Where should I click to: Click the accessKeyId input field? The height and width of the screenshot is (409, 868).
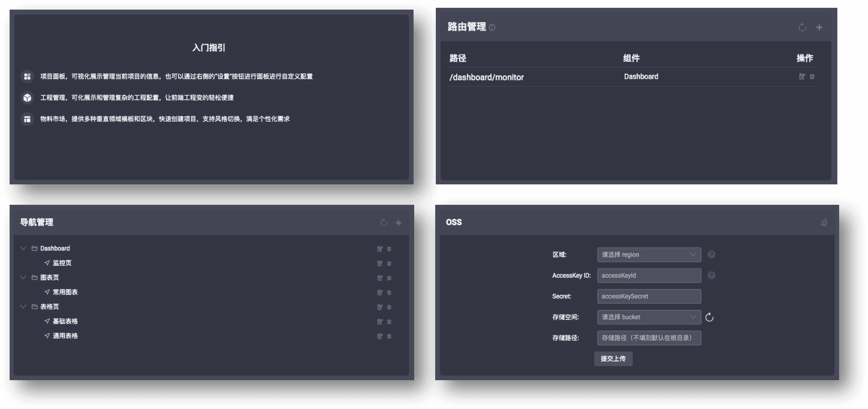[x=649, y=275]
